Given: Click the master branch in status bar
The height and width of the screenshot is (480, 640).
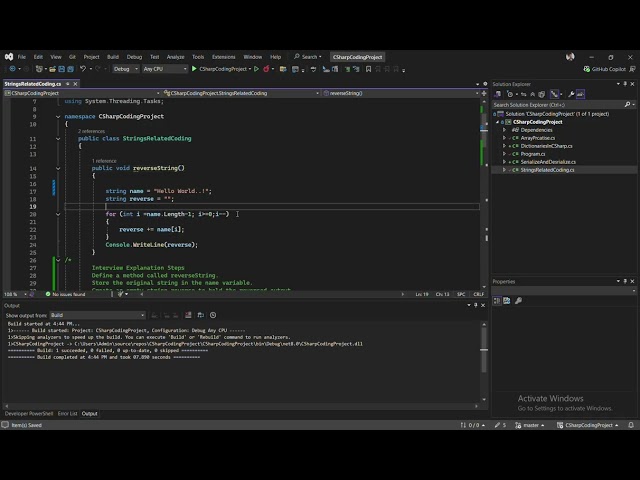Looking at the screenshot, I should click(530, 425).
